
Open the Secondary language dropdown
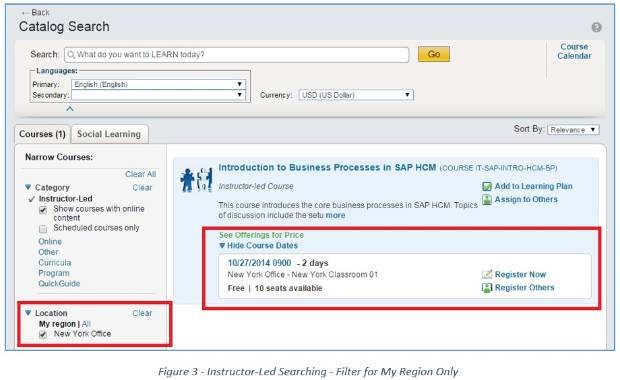(159, 95)
